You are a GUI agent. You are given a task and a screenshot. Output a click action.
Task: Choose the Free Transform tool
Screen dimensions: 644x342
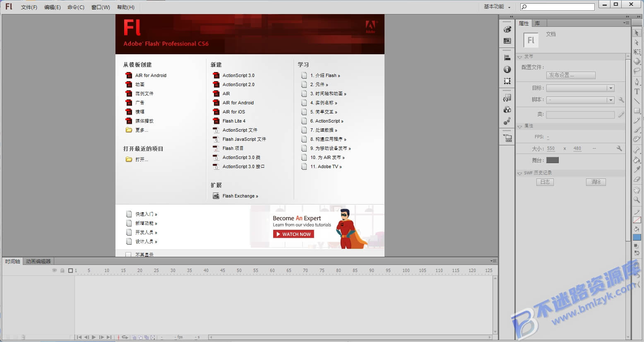637,52
